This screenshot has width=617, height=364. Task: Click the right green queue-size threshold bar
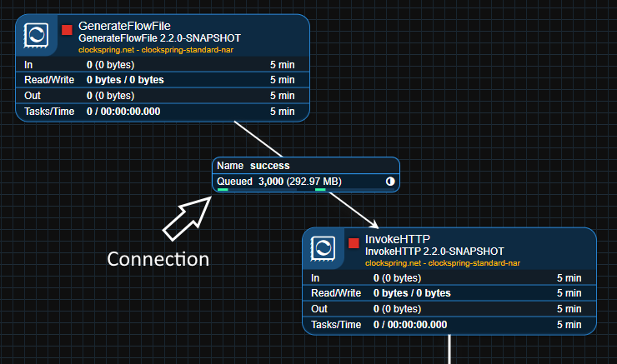[320, 190]
